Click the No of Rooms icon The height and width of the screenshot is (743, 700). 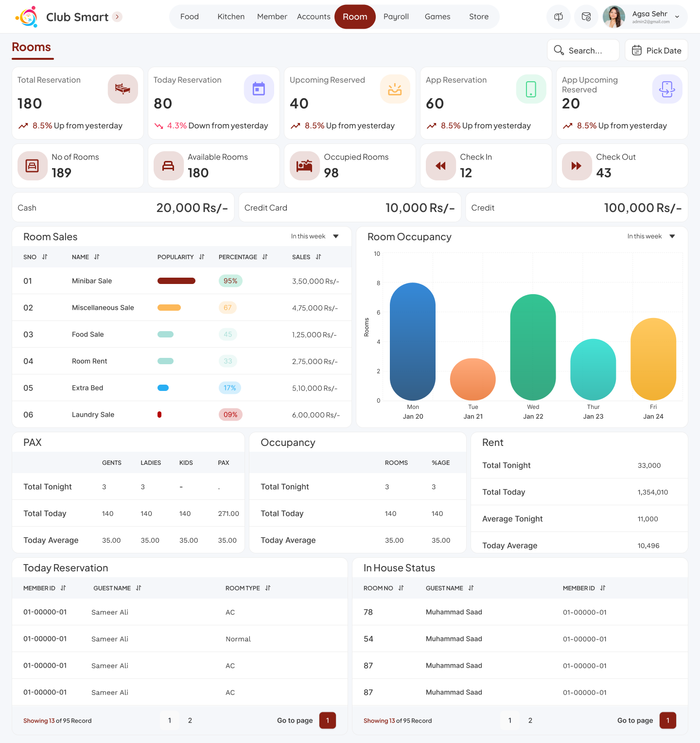click(32, 166)
